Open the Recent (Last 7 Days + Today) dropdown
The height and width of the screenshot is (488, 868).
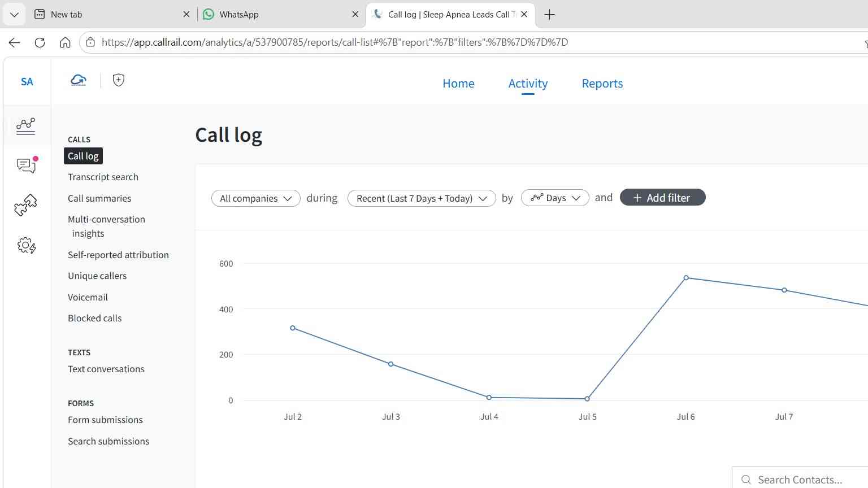point(422,198)
